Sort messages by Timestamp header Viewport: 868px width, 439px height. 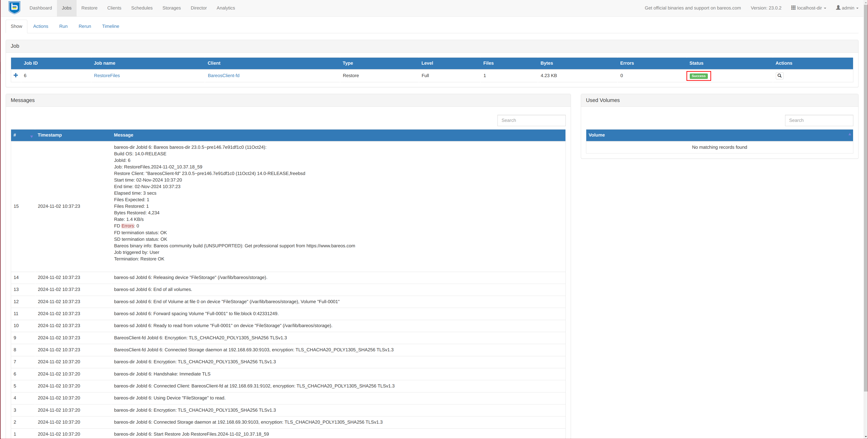click(49, 135)
